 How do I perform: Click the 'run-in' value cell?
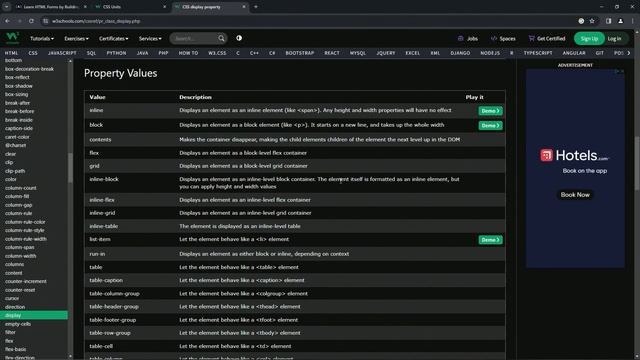pyautogui.click(x=97, y=254)
